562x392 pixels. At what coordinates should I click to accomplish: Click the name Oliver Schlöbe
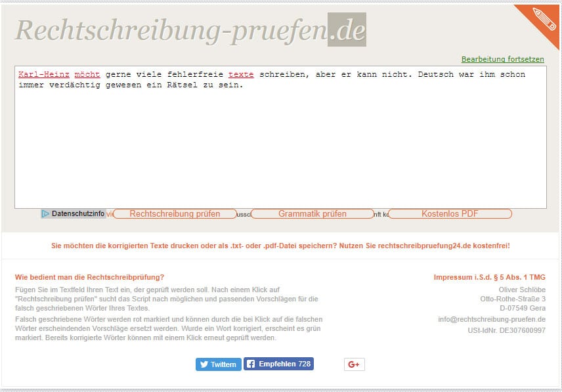click(522, 290)
